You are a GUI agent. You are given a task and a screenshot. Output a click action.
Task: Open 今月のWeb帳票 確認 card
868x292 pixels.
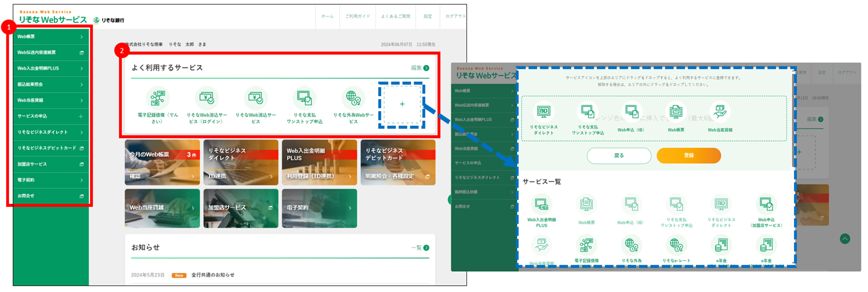click(162, 162)
